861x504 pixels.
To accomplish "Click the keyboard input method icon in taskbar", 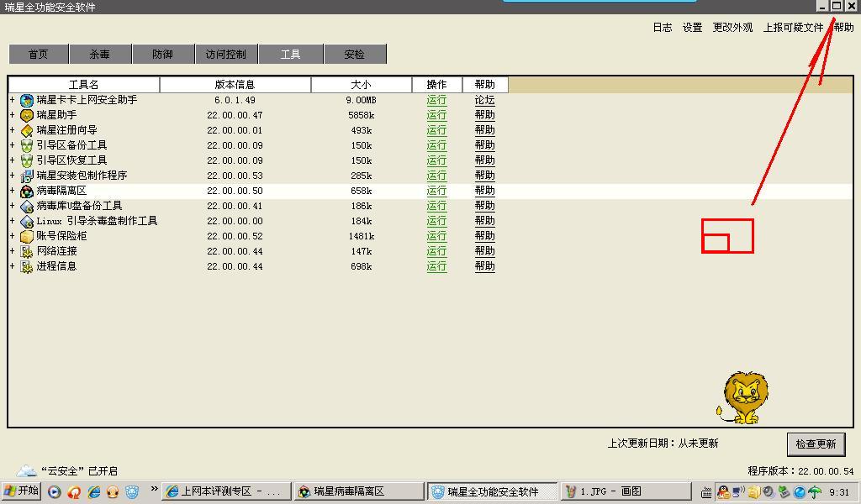I will [x=706, y=492].
